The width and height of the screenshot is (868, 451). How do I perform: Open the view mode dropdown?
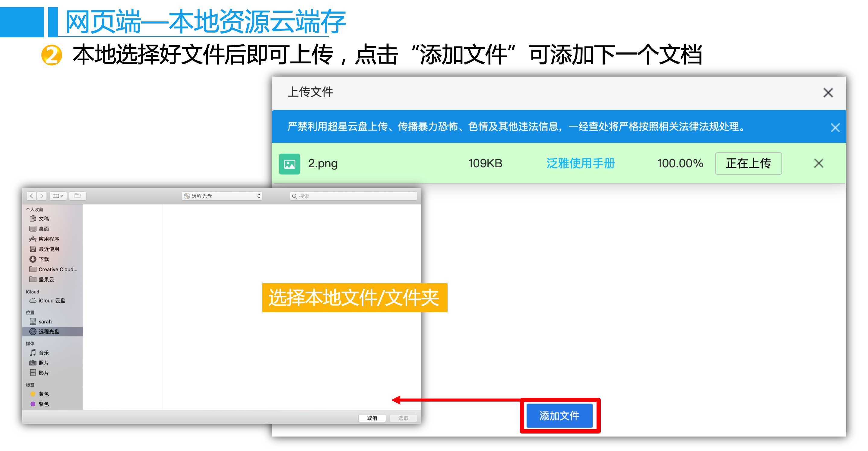[x=58, y=196]
